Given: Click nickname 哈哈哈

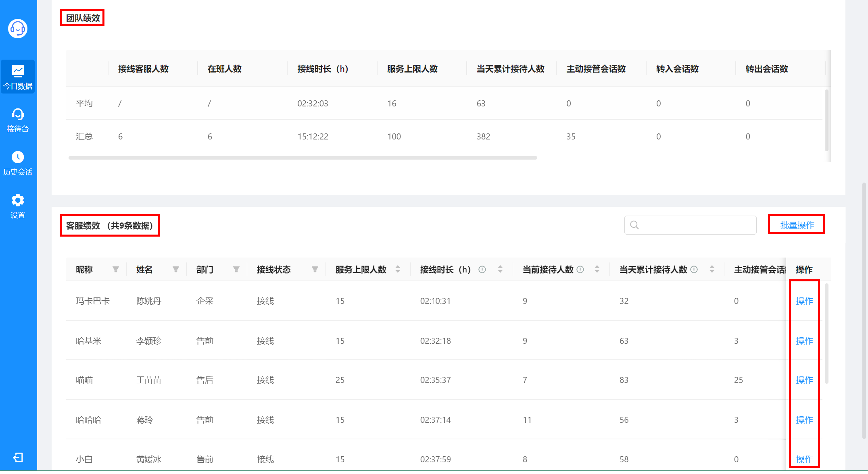Looking at the screenshot, I should 89,420.
